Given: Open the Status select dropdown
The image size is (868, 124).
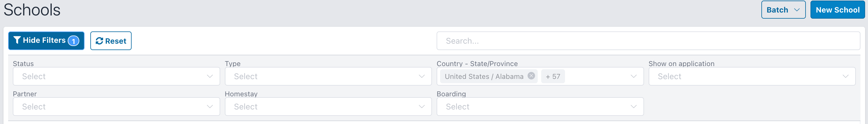Looking at the screenshot, I should [x=116, y=76].
